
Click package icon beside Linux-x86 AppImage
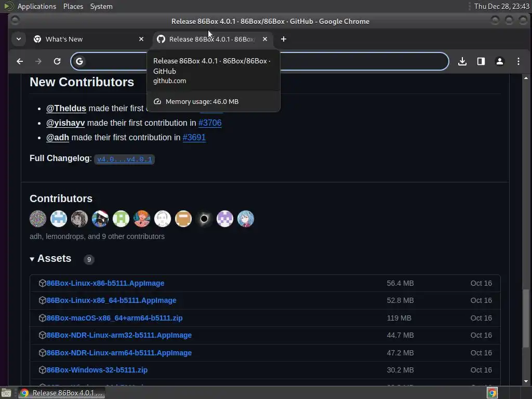click(43, 283)
